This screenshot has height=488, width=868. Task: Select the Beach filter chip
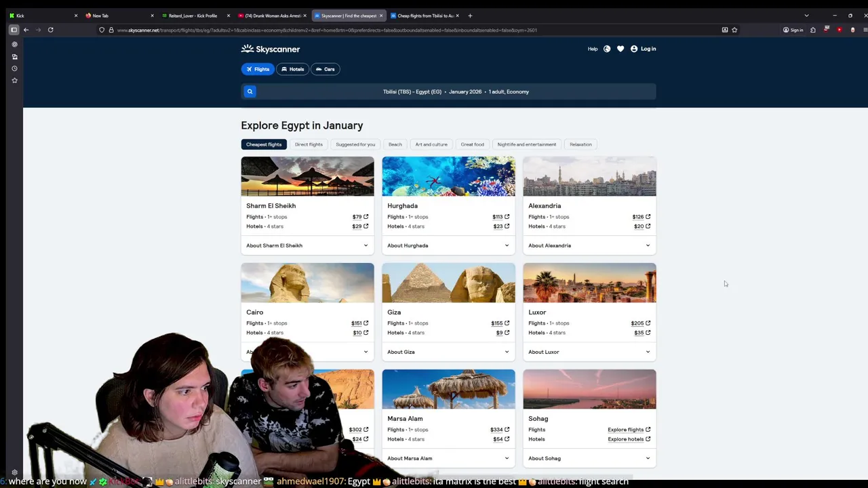[x=395, y=144]
